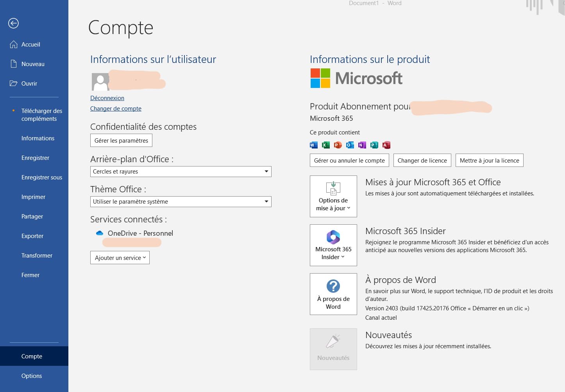
Task: Choose Fermer in the sidebar
Action: pos(34,275)
